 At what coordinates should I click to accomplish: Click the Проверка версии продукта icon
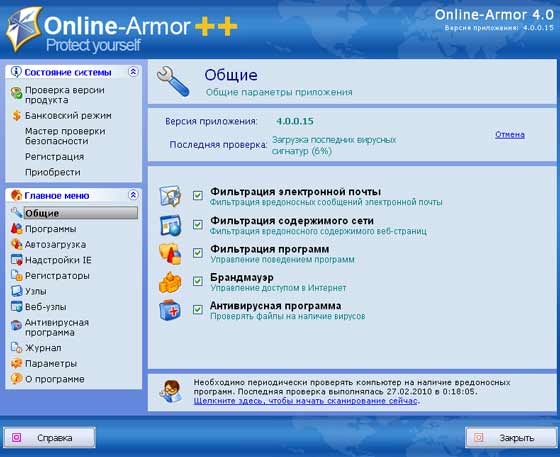point(16,94)
